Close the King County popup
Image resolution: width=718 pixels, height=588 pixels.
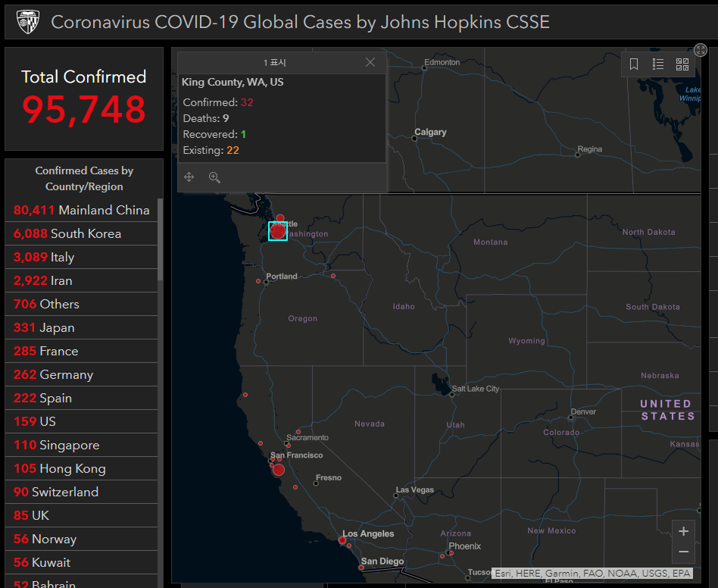point(370,62)
